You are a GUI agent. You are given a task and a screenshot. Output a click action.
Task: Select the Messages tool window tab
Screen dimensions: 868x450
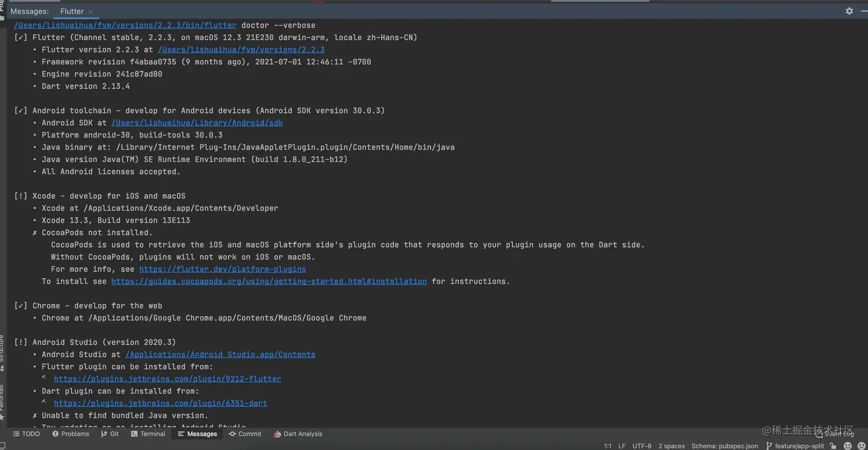pos(197,434)
